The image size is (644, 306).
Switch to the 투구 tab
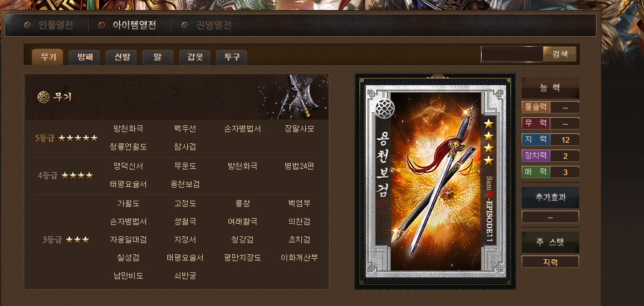coord(232,57)
